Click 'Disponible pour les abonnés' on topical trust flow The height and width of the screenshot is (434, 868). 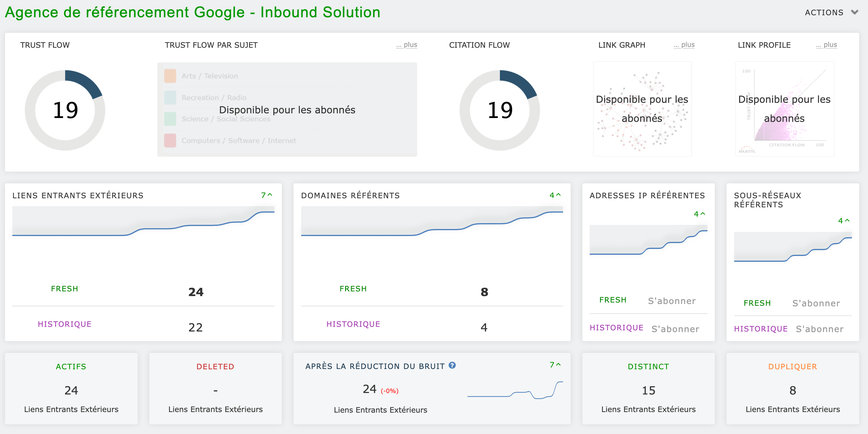(287, 110)
